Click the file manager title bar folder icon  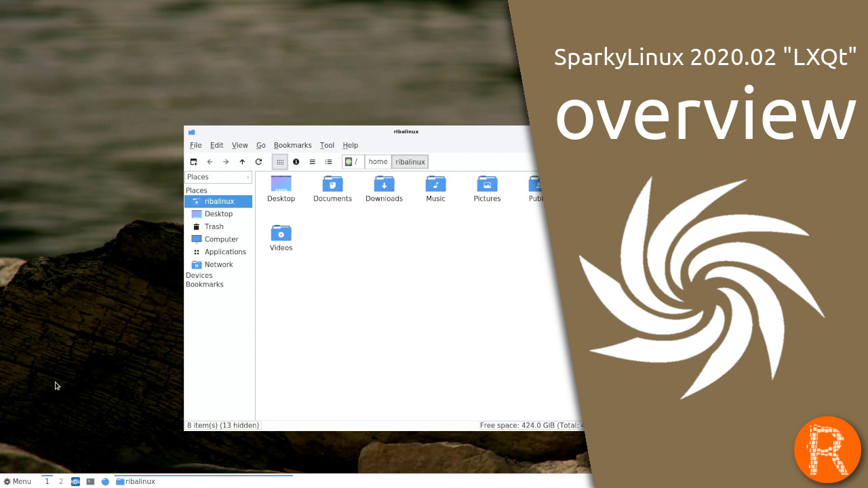coord(192,132)
